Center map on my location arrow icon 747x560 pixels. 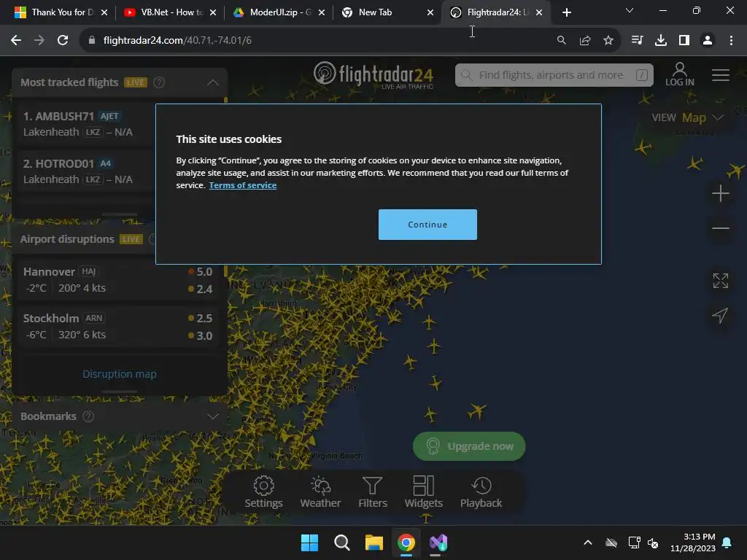[720, 315]
